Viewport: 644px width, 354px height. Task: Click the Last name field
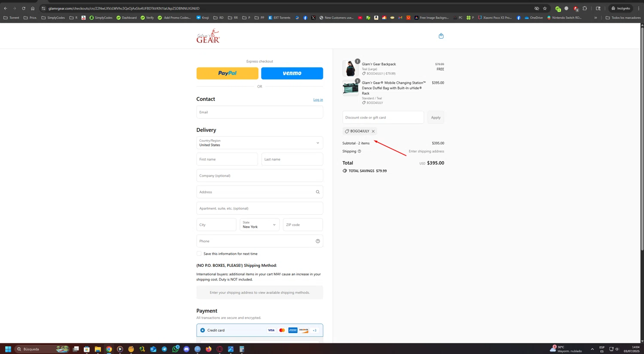point(292,159)
